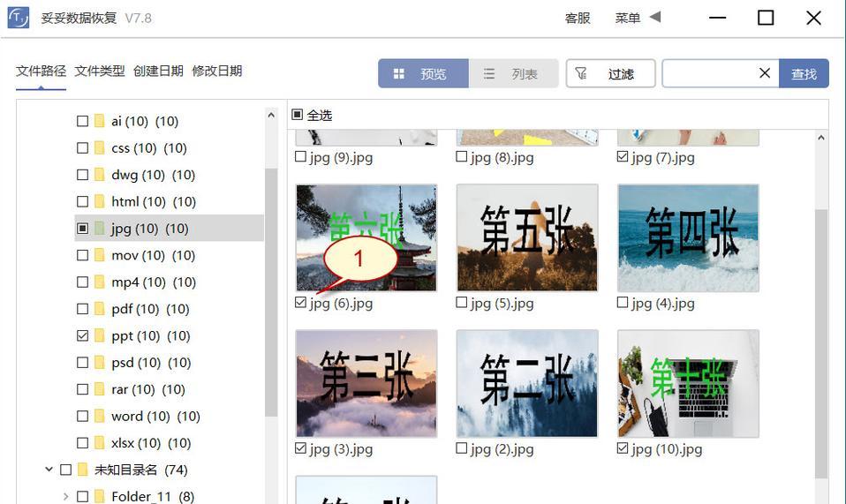846x504 pixels.
Task: Open the 第二张 image thumbnail
Action: (527, 383)
